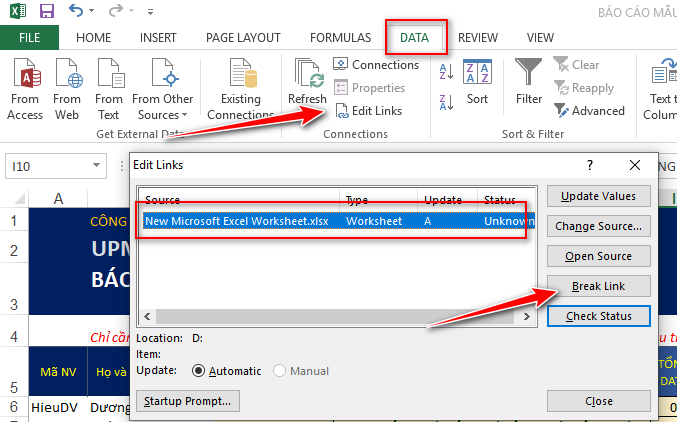677x422 pixels.
Task: Click the Edit Links help question mark
Action: coord(590,165)
